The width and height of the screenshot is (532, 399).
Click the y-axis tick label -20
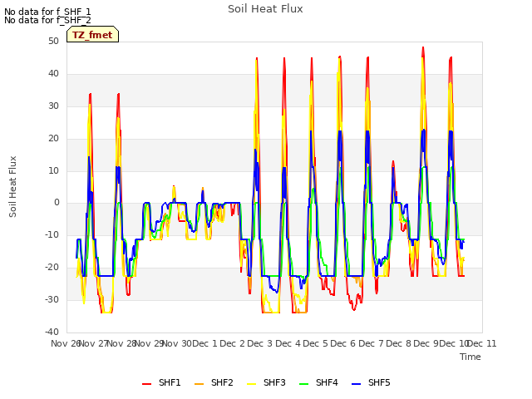coord(52,267)
